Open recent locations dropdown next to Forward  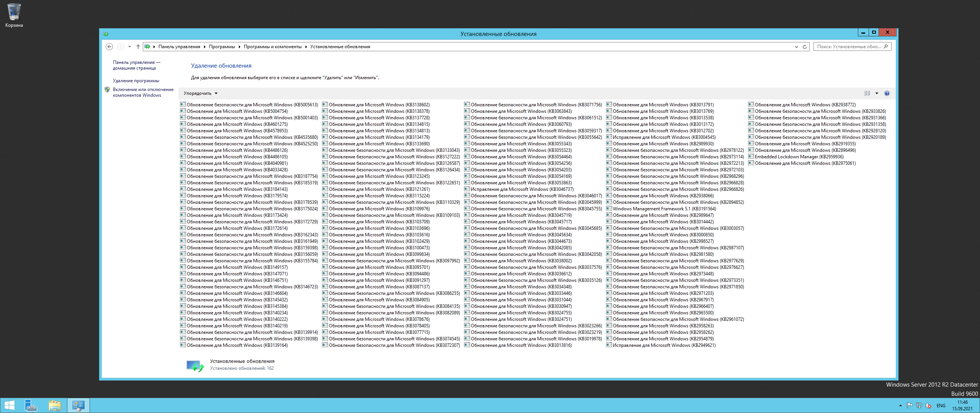pos(129,47)
